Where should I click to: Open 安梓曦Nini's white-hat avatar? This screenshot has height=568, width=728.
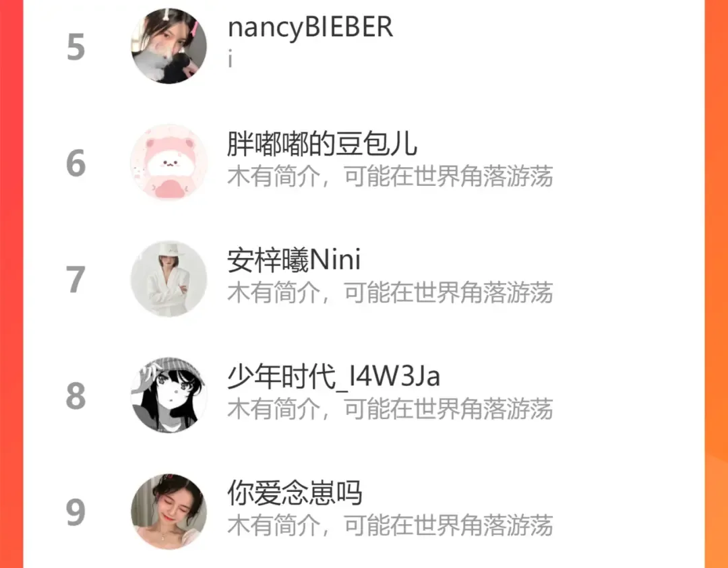[169, 279]
